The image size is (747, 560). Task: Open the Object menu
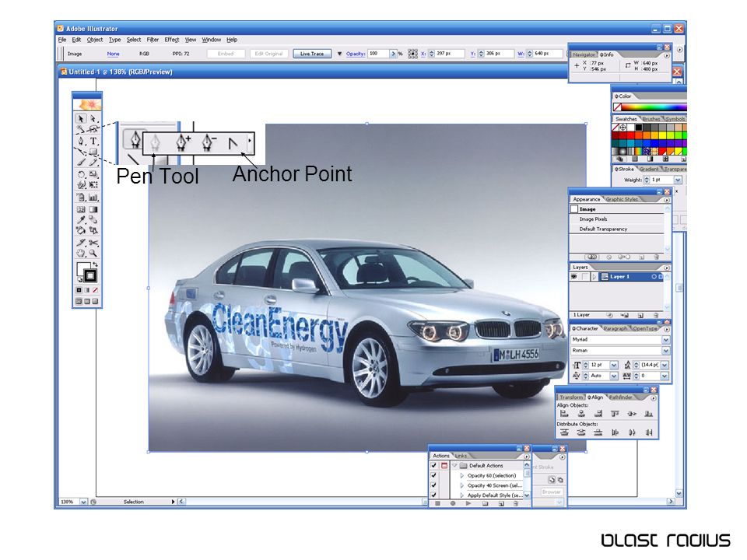coord(94,40)
